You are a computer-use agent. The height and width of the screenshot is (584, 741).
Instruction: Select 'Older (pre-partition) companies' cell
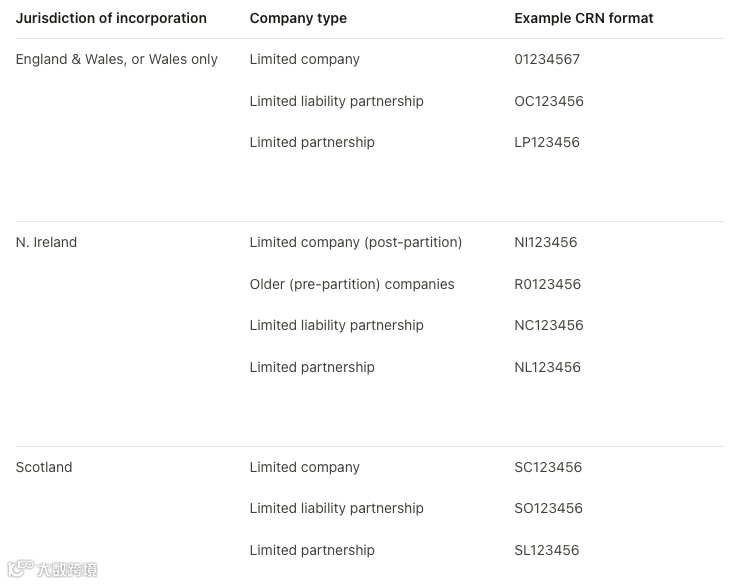pos(352,284)
